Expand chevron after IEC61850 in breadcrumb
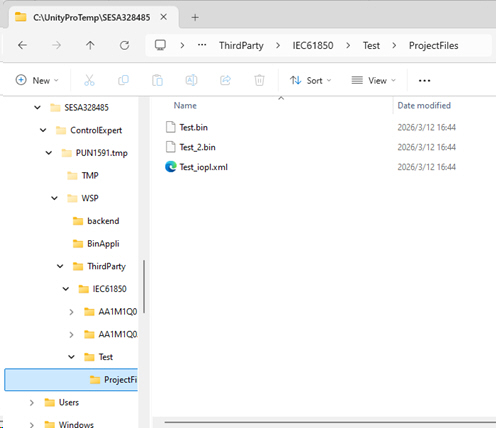496x428 pixels. [348, 45]
